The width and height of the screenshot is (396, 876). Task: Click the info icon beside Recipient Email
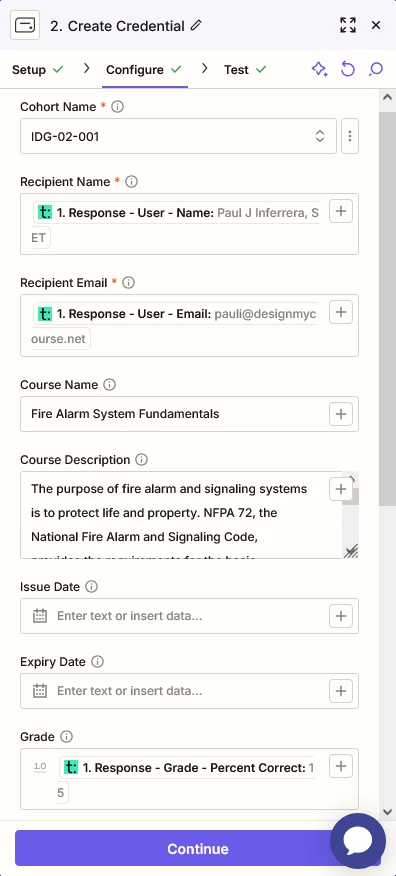click(128, 283)
